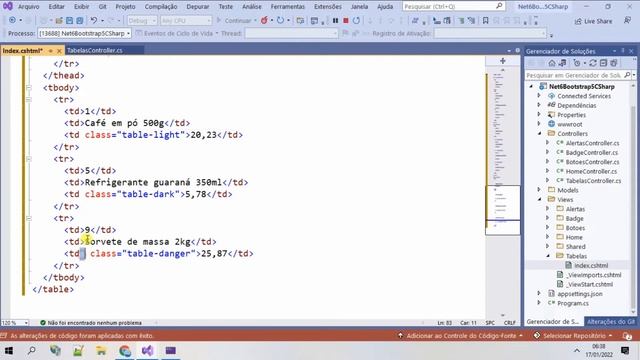Select Index.cshtml in Solution Explorer tree
The image size is (640, 360).
click(x=591, y=265)
